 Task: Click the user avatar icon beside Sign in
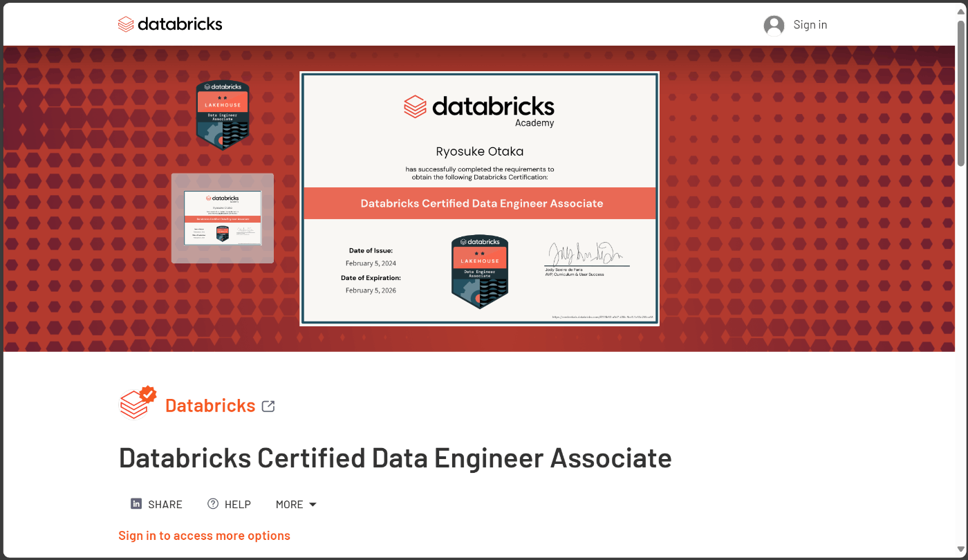click(x=774, y=25)
